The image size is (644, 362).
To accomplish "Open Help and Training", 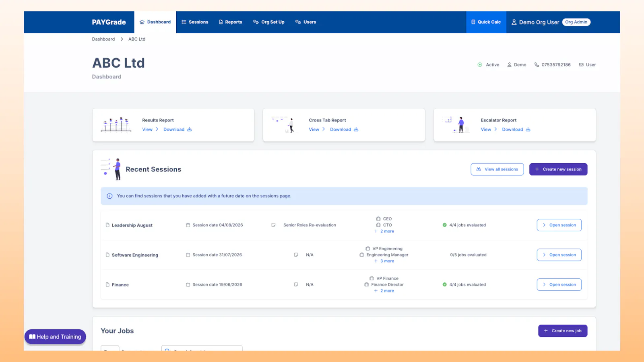I will (x=55, y=337).
